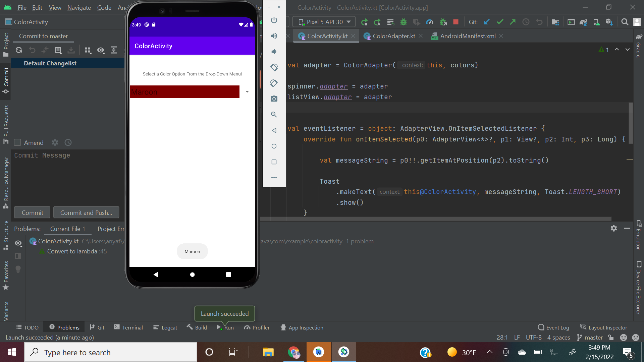Open Problems panel settings gear
Image resolution: width=644 pixels, height=362 pixels.
[613, 228]
